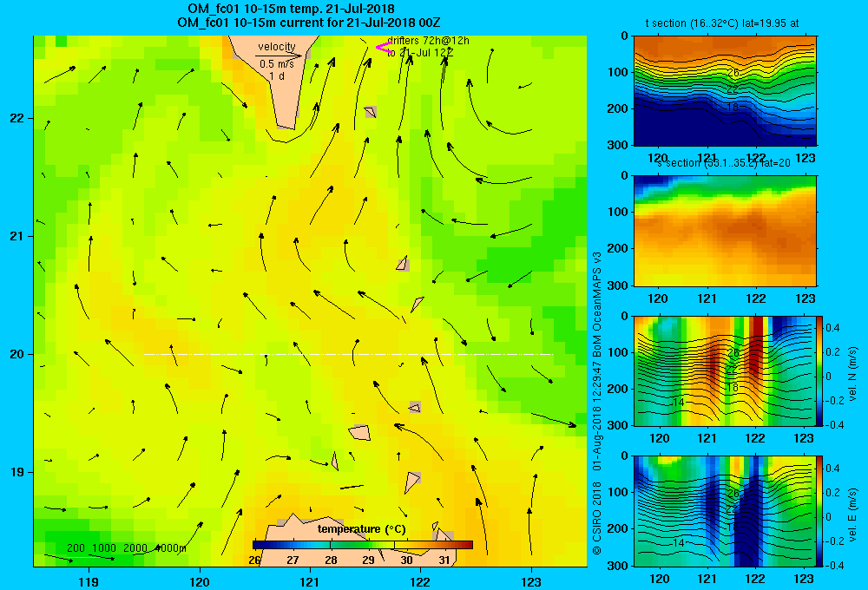Select the 'temperature (°C)' color bar label
The height and width of the screenshot is (590, 868).
click(361, 529)
